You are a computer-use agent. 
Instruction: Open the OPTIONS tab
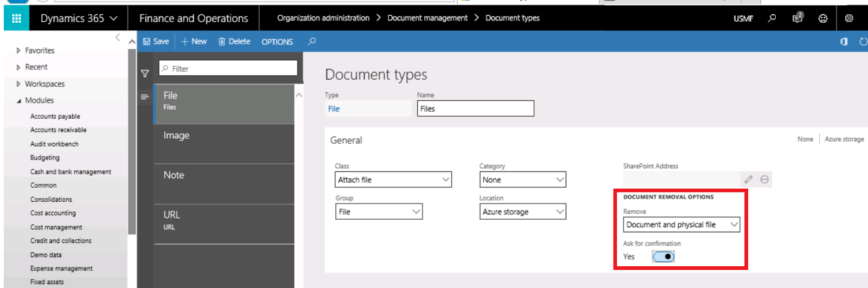click(277, 42)
